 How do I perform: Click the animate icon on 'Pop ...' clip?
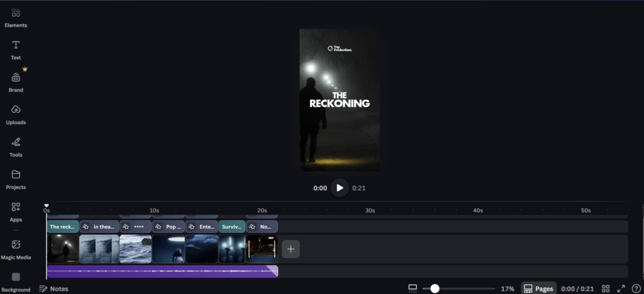158,227
